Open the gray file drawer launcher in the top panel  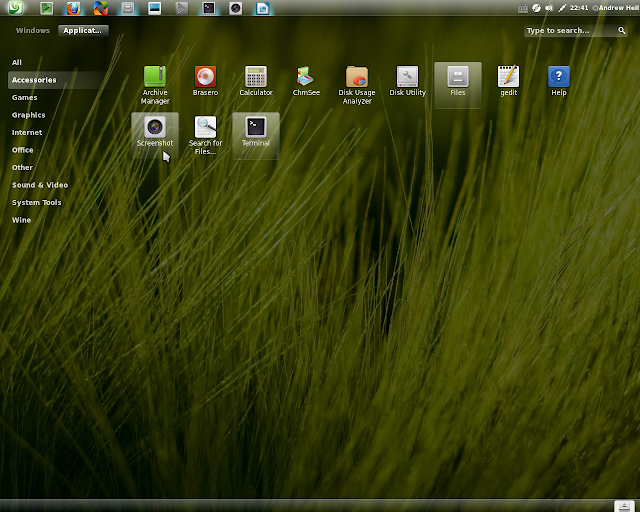128,8
